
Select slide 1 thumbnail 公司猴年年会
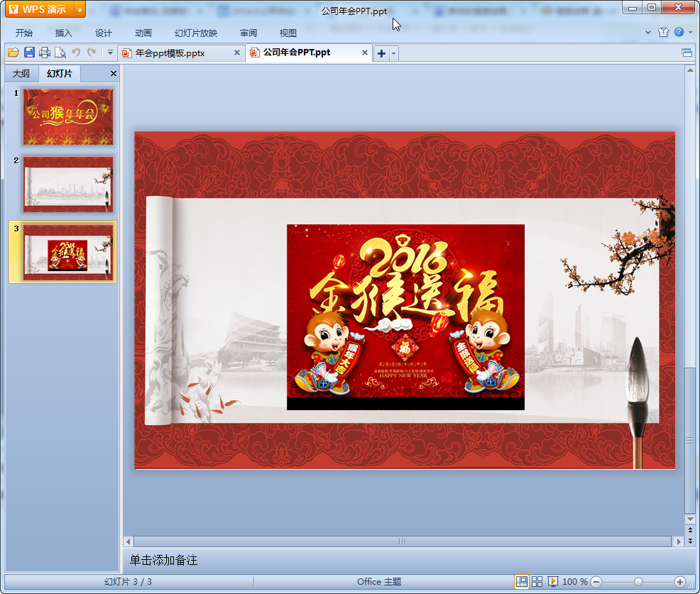(68, 117)
